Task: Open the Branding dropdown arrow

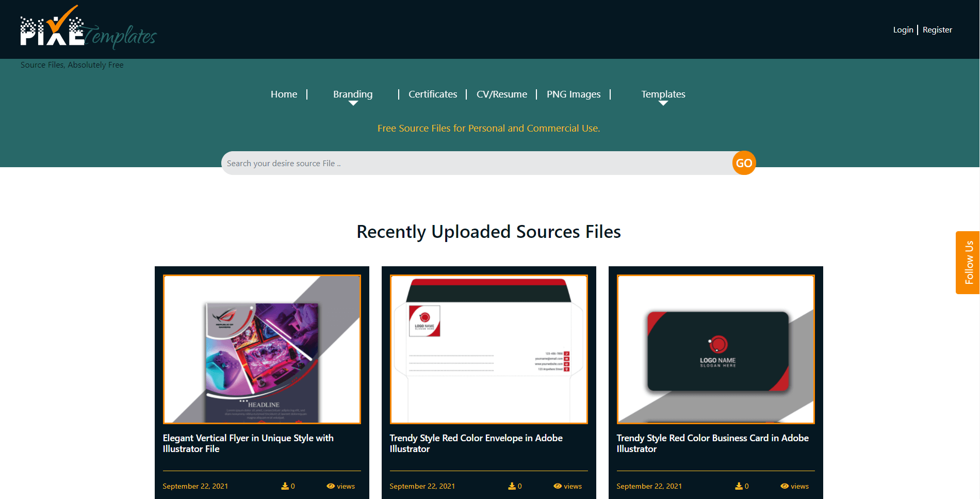Action: click(353, 103)
